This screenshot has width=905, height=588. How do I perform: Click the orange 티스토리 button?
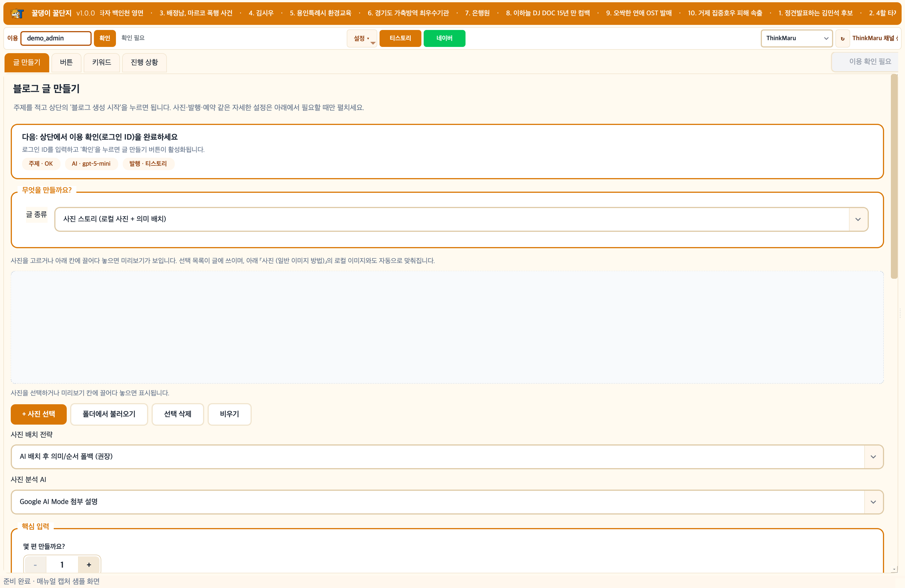(400, 38)
